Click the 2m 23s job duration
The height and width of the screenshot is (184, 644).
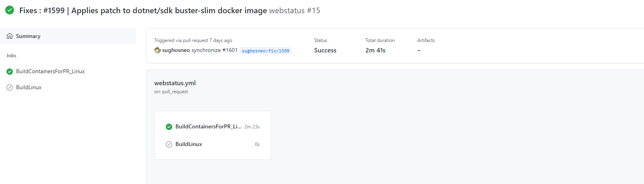click(252, 127)
